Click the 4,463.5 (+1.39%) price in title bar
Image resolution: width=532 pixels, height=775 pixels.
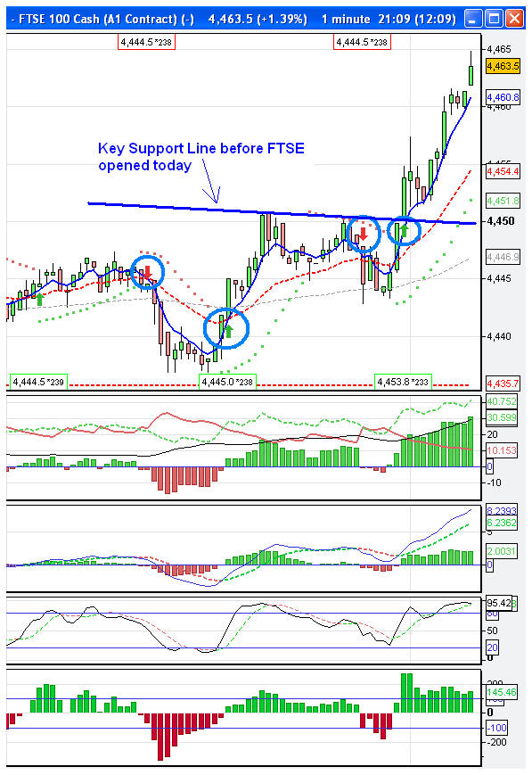click(258, 20)
